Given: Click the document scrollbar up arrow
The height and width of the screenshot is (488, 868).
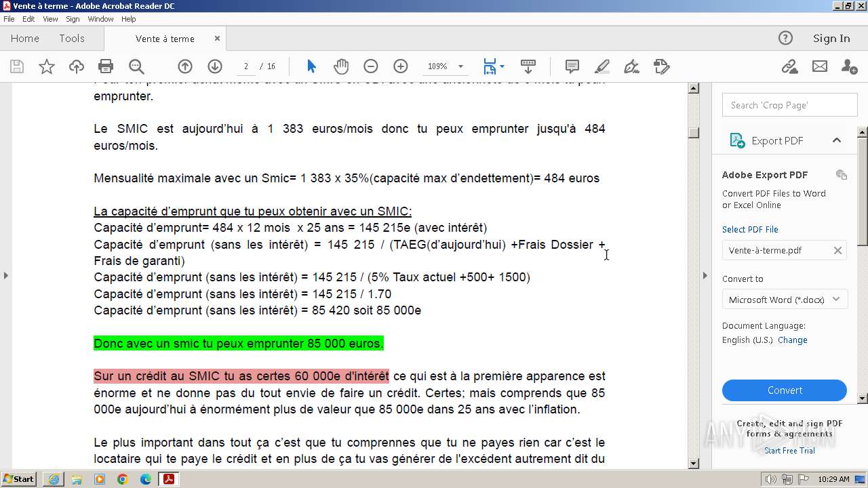Looking at the screenshot, I should tap(693, 88).
